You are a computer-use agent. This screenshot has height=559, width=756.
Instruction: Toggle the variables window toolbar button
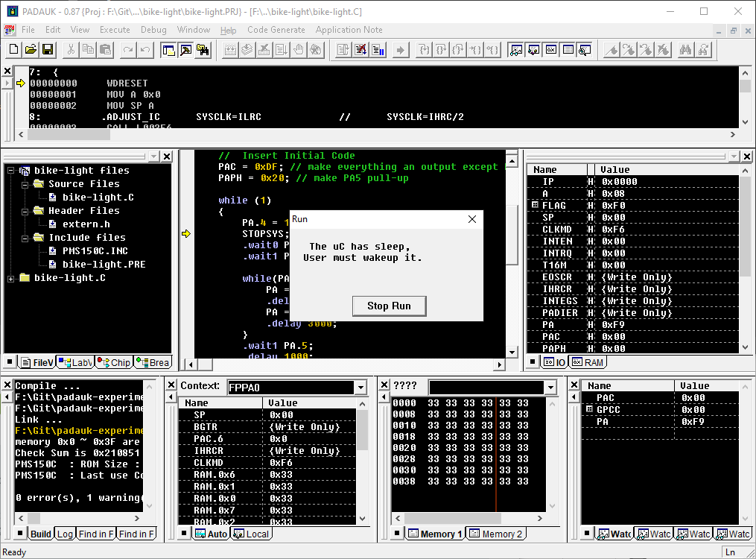534,50
